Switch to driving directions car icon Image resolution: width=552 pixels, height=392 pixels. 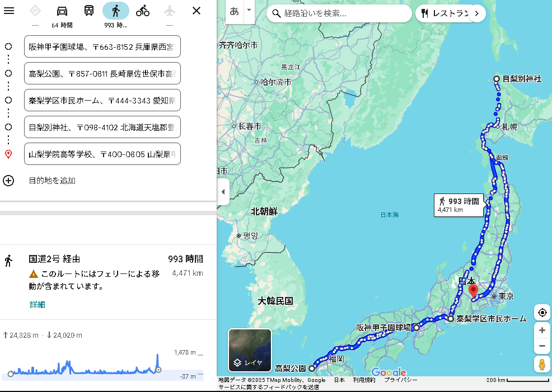click(x=62, y=11)
